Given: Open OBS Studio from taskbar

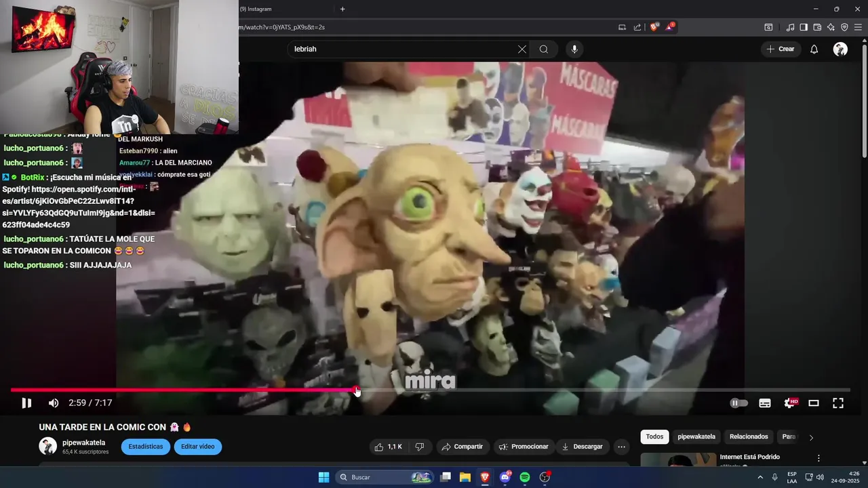Looking at the screenshot, I should coord(545,477).
